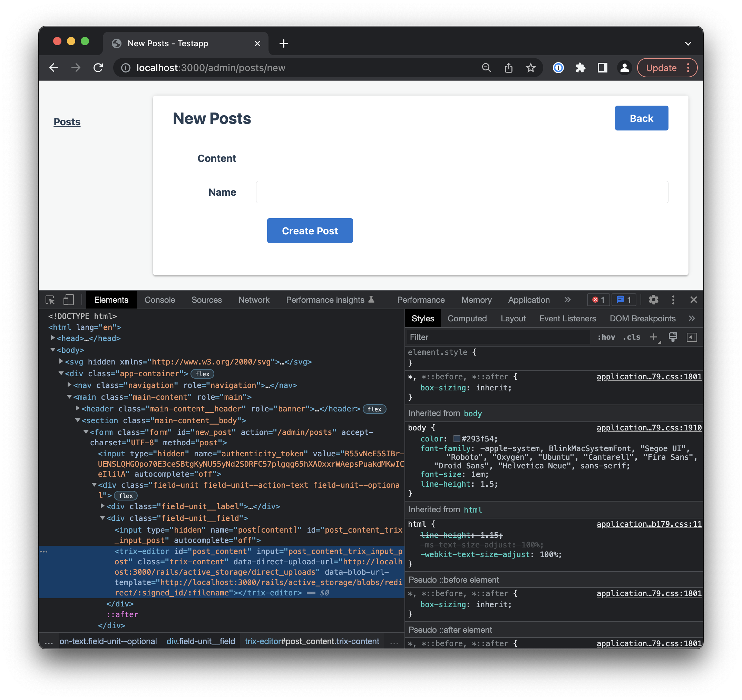Open the Computed styles tab
The image size is (742, 700).
click(467, 319)
